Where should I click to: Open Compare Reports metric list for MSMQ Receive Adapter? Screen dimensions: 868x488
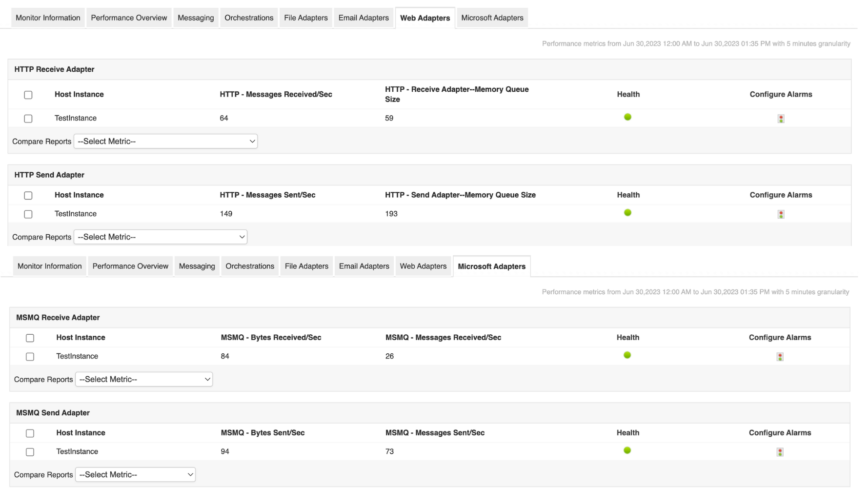click(x=144, y=380)
